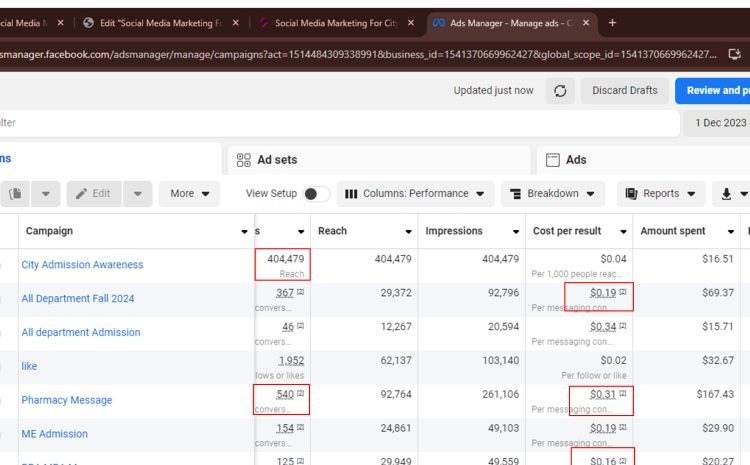Click the pencil Edit button
750x465 pixels.
pos(92,194)
